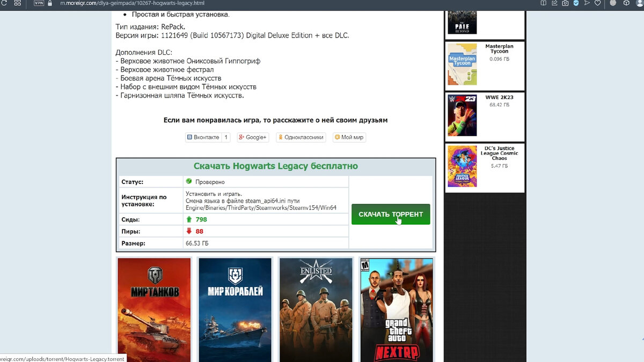Viewport: 644px width, 362px height.
Task: Share page on Вконтакте
Action: (203, 137)
